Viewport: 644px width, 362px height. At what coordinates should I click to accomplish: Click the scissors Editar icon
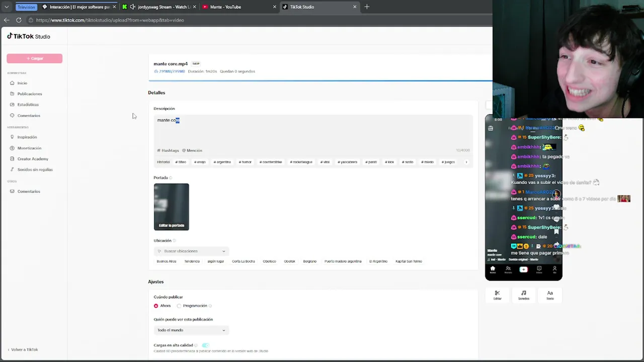497,293
